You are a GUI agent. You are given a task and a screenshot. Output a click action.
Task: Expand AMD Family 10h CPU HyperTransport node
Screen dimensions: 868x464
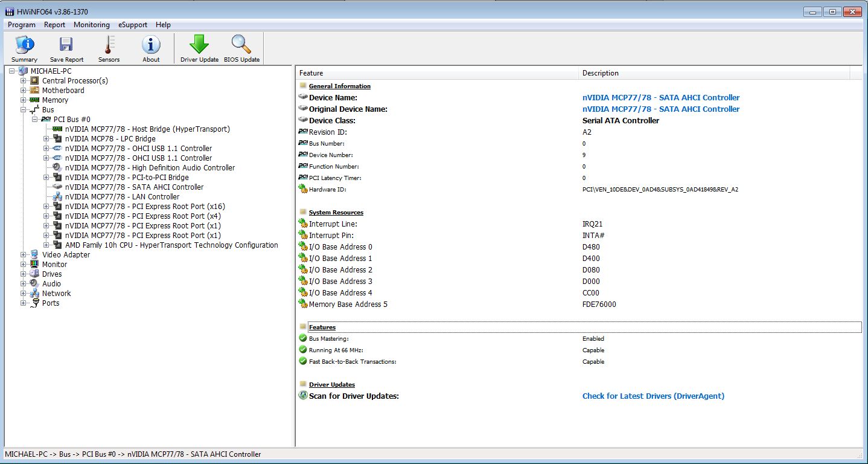point(46,245)
